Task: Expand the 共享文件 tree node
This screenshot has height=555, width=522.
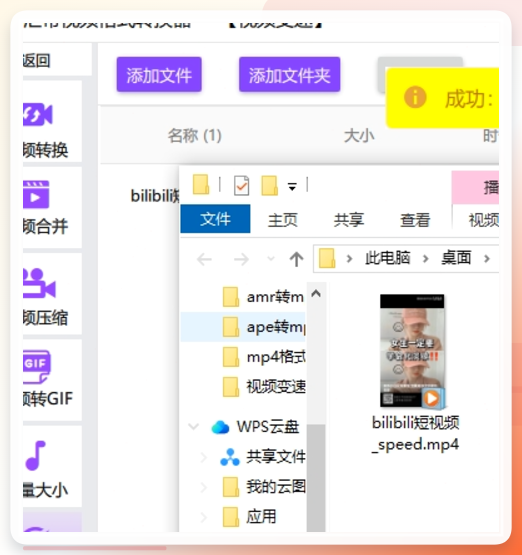Action: 203,457
